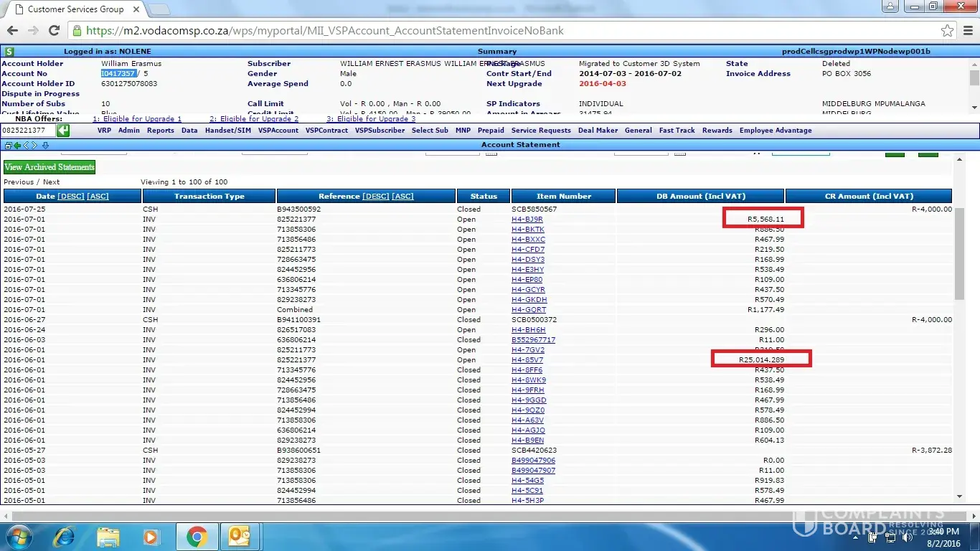Sort Date column descending via [DESC]
This screenshot has width=980, height=551.
[70, 196]
